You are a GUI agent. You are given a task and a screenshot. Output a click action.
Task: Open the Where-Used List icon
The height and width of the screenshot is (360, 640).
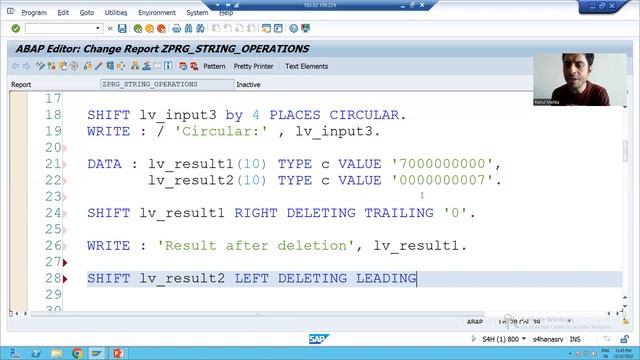[121, 66]
